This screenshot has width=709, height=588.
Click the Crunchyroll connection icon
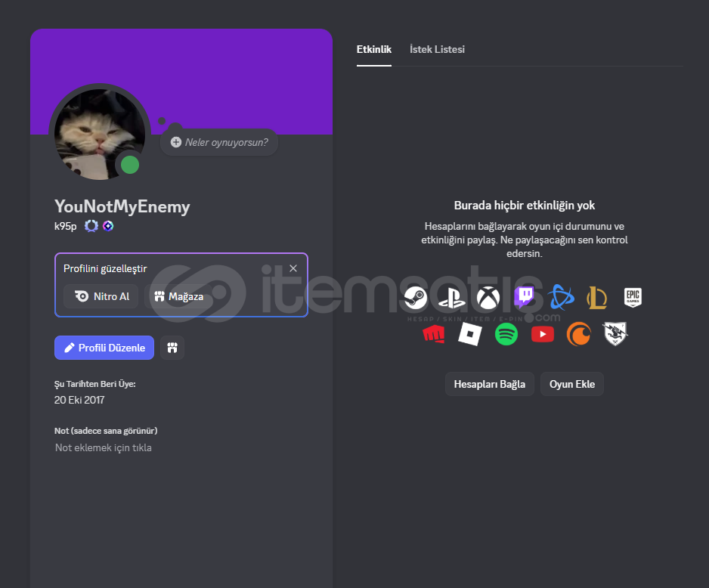coord(579,334)
